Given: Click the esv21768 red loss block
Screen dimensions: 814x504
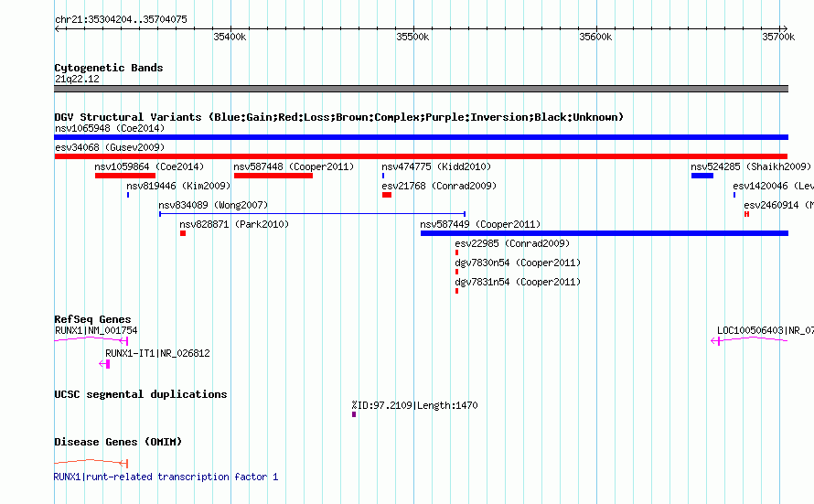Looking at the screenshot, I should pos(387,195).
